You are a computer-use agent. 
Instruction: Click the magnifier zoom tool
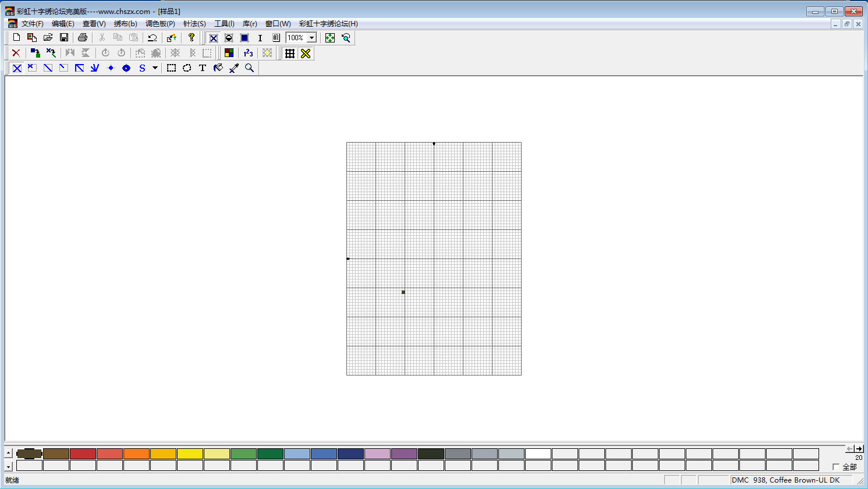pos(250,68)
